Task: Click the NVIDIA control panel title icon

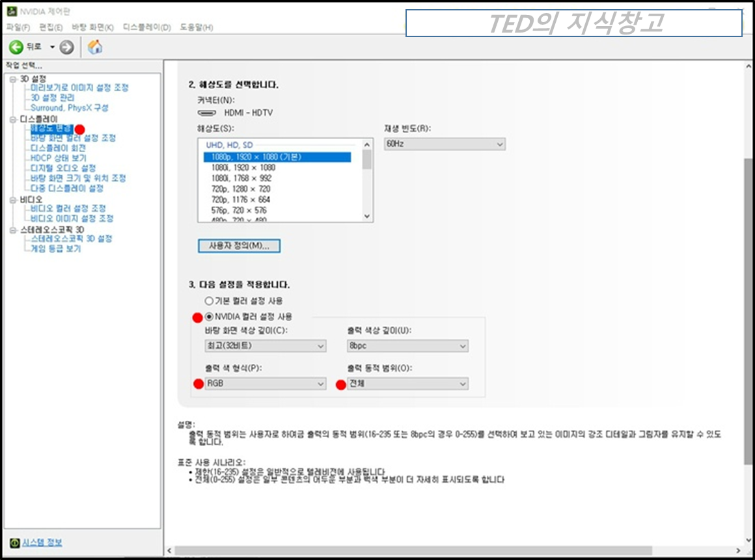Action: [12, 11]
